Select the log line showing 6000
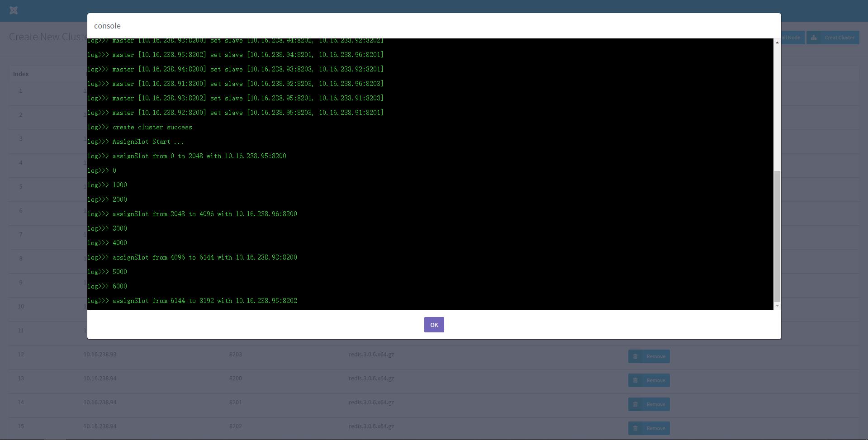 pos(107,286)
